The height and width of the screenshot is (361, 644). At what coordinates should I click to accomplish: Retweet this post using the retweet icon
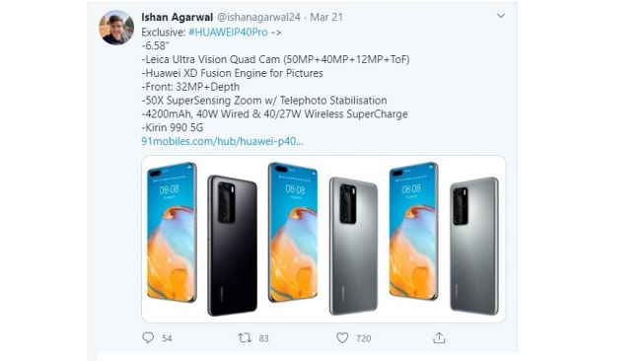click(x=245, y=337)
